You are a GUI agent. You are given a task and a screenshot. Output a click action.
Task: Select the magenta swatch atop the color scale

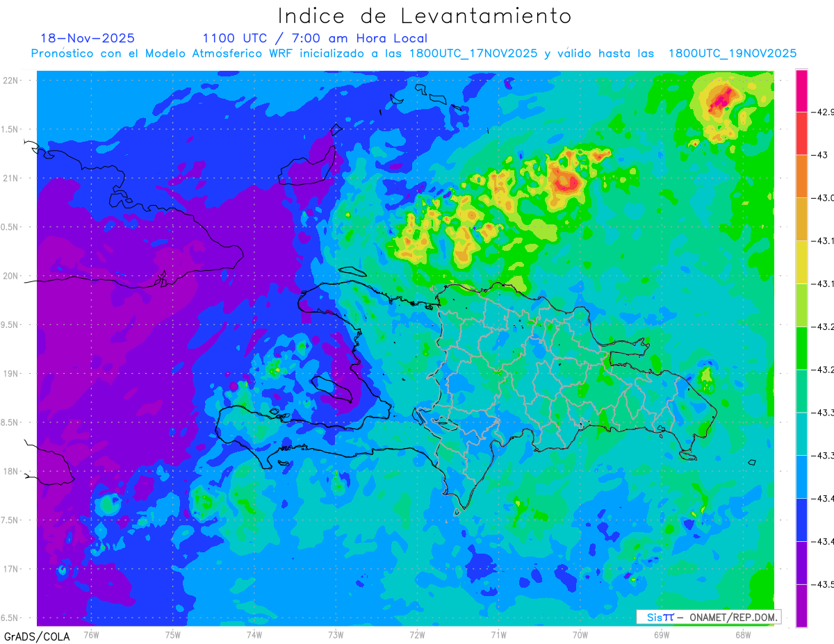coord(801,90)
